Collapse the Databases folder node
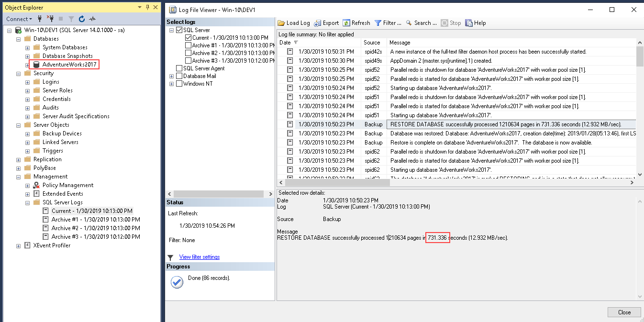This screenshot has height=322, width=644. click(x=19, y=39)
